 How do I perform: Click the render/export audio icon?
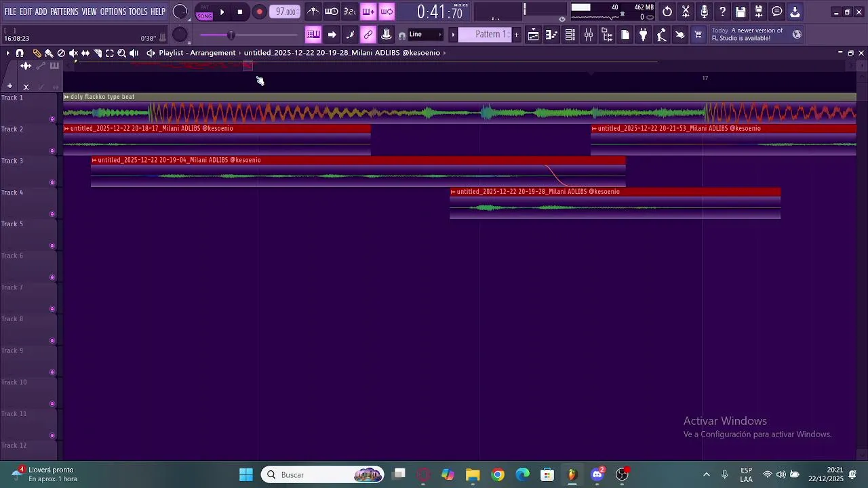pyautogui.click(x=759, y=12)
